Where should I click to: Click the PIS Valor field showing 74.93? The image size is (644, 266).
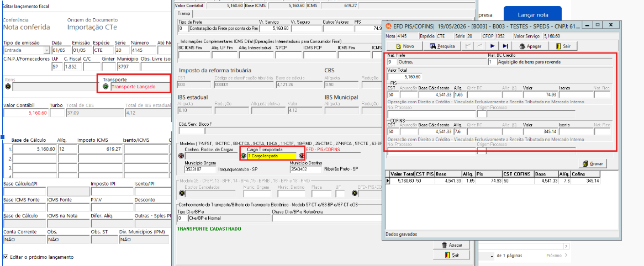pyautogui.click(x=540, y=94)
